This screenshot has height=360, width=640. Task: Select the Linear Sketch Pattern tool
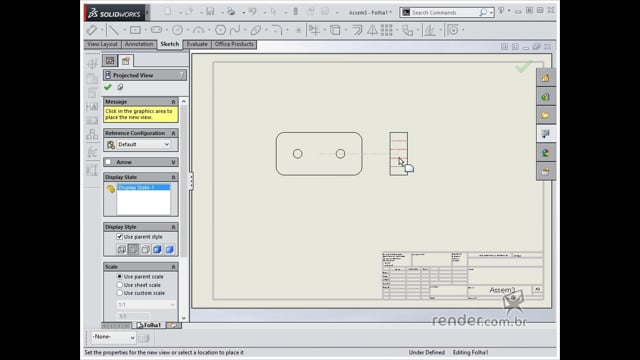coord(387,30)
